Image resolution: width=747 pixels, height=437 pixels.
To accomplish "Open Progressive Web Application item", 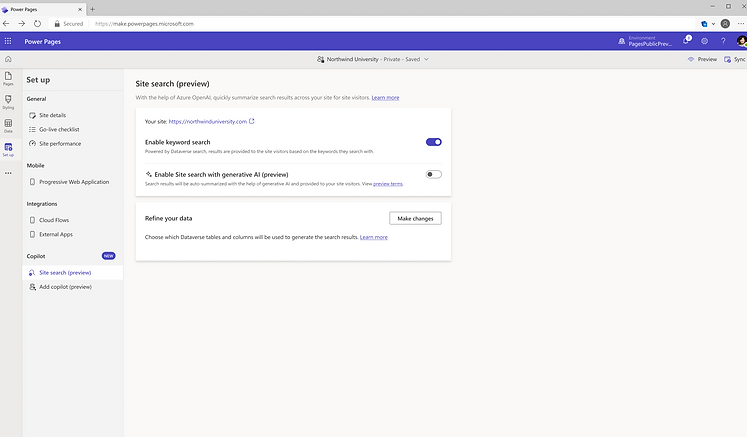I will coord(72,182).
